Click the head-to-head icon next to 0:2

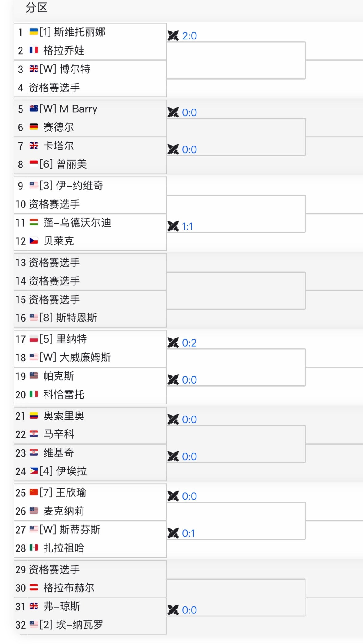(x=173, y=343)
